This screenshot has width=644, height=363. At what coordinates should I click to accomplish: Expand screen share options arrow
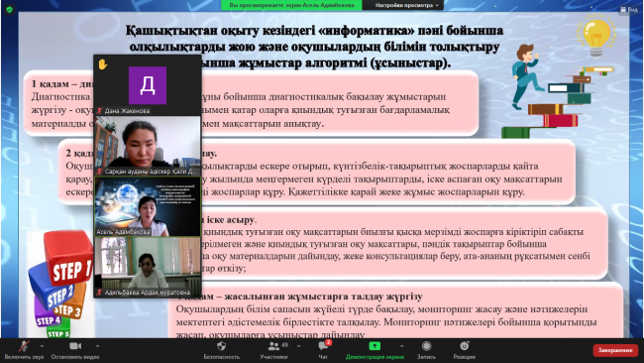click(x=401, y=346)
